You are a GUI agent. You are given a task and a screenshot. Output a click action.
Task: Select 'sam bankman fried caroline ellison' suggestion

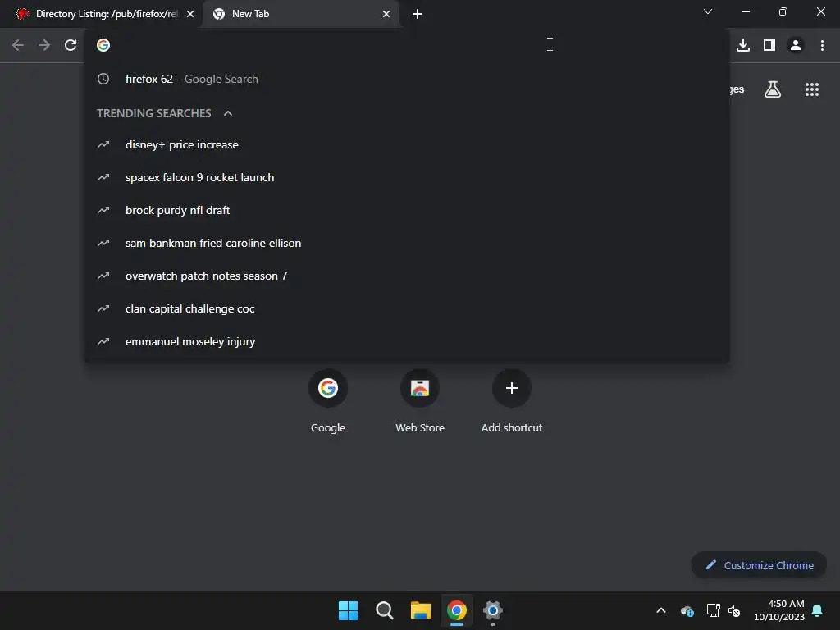pos(407,243)
